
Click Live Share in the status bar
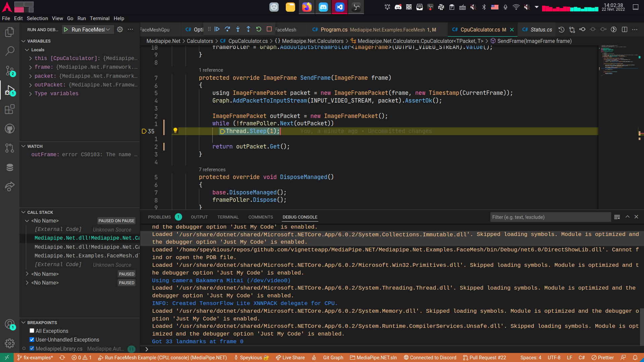click(x=290, y=358)
